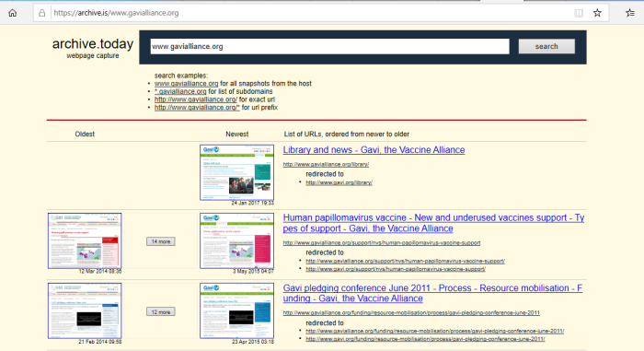Open www.gavialliance.org all snapshots example link
Screen dimensions: 644x351
click(x=186, y=84)
